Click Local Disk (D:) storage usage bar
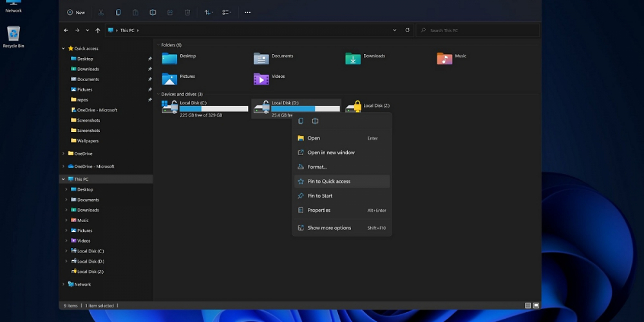The image size is (644, 322). (x=305, y=109)
